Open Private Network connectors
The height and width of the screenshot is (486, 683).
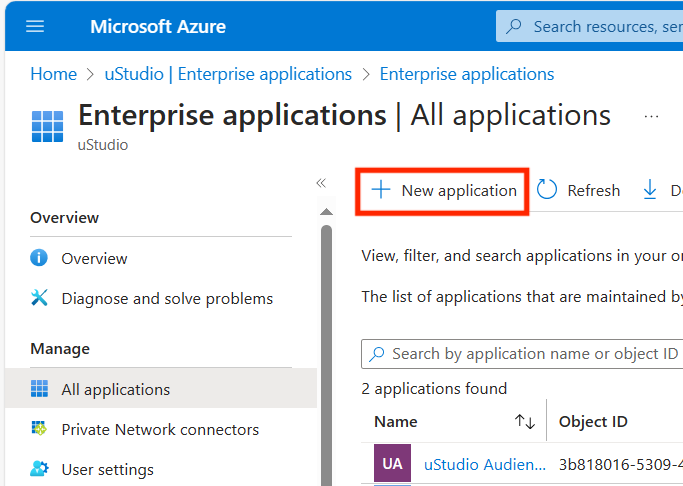(x=161, y=429)
